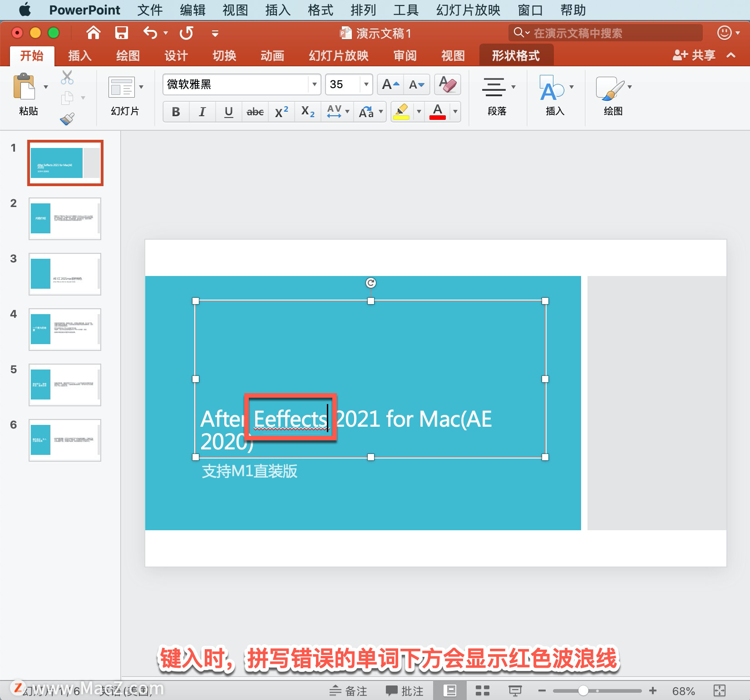This screenshot has height=700, width=750.
Task: Toggle the notes pane (备注)
Action: click(348, 691)
